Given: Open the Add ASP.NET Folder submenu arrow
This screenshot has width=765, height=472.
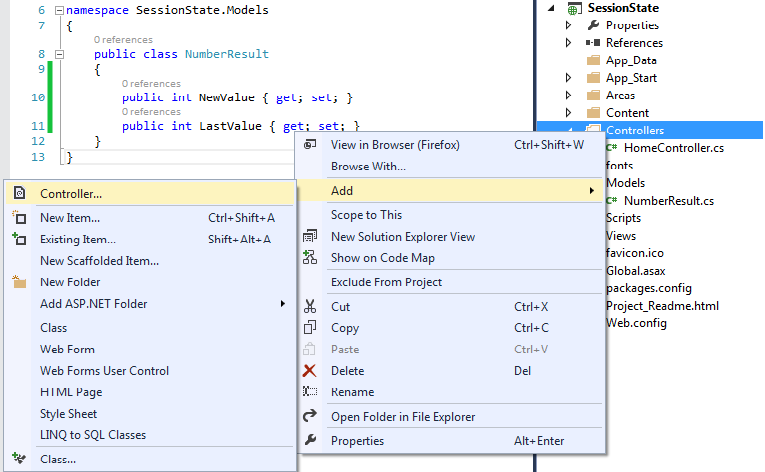Looking at the screenshot, I should (283, 304).
